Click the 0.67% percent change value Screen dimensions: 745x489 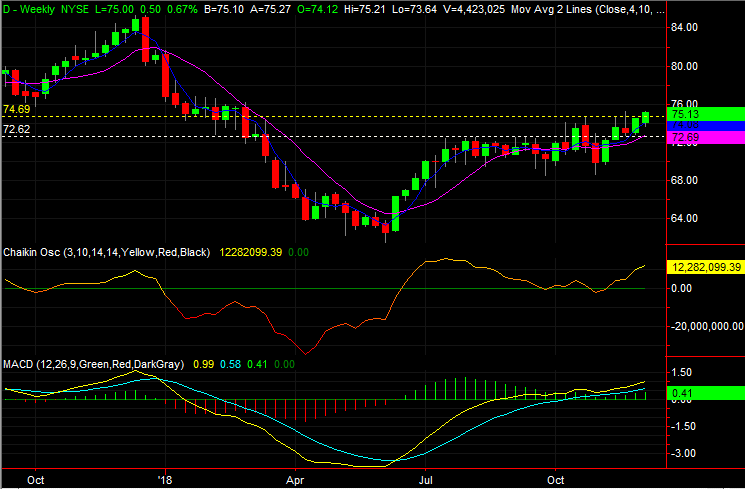pos(183,9)
